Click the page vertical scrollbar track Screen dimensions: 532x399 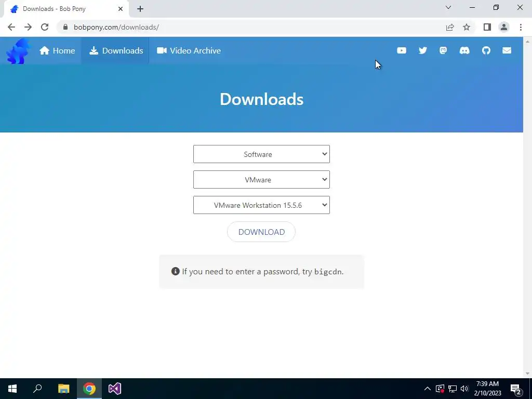pyautogui.click(x=527, y=207)
